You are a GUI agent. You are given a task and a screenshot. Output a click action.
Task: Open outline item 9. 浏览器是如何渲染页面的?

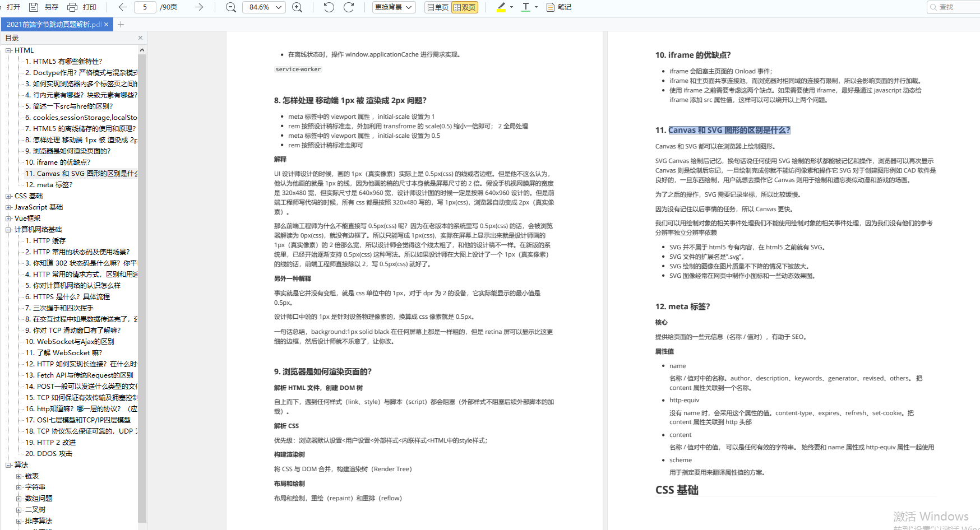click(68, 151)
